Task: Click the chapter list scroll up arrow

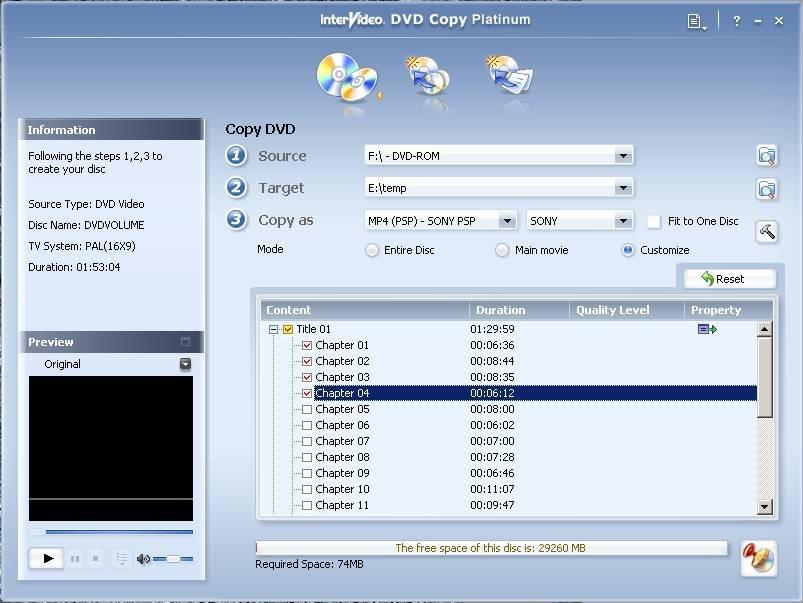Action: click(765, 329)
